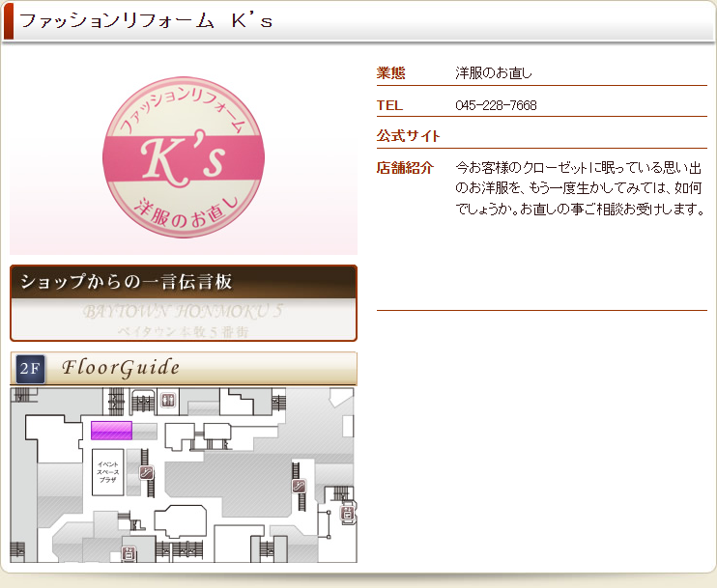Open the ショップからの一言伝言板 banner
717x588 pixels.
click(x=183, y=282)
